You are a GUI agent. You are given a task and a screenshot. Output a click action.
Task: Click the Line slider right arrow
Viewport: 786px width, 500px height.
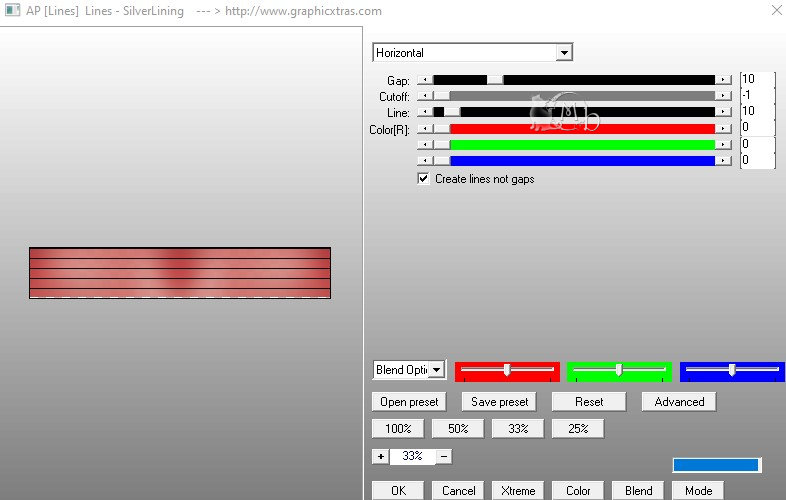[x=723, y=112]
